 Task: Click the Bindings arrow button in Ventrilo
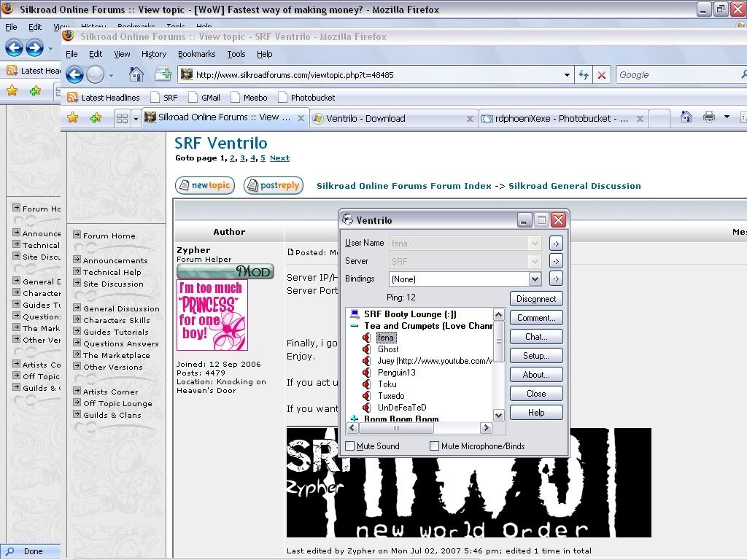[x=556, y=279]
